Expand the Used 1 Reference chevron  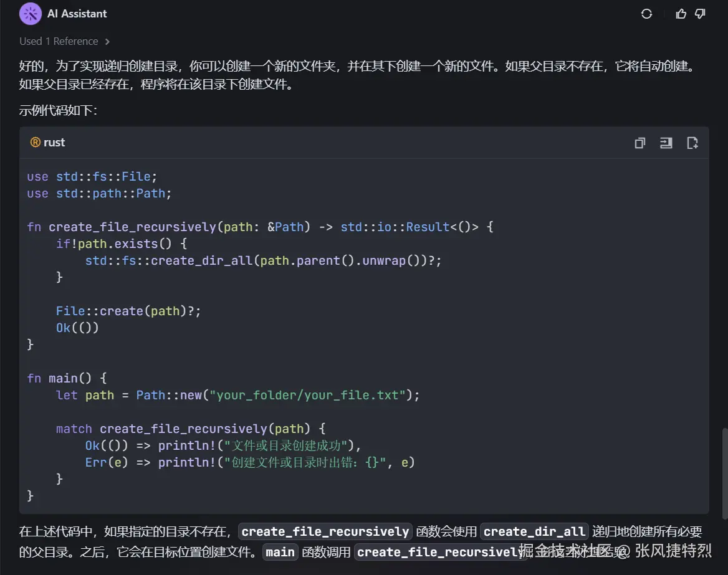pos(107,41)
